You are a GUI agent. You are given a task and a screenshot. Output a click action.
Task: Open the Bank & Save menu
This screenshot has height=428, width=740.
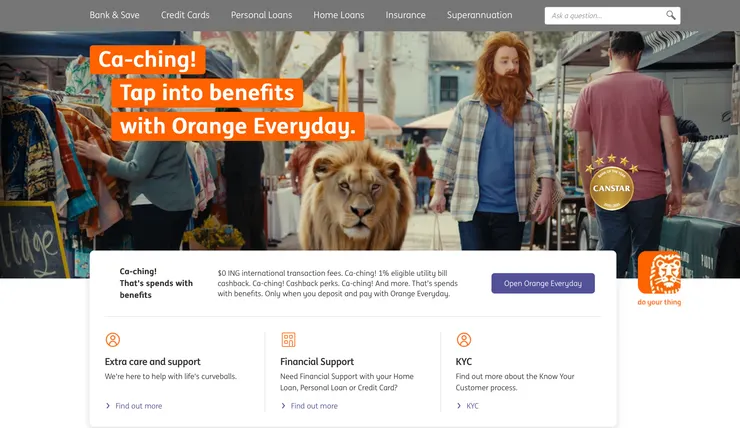point(114,15)
